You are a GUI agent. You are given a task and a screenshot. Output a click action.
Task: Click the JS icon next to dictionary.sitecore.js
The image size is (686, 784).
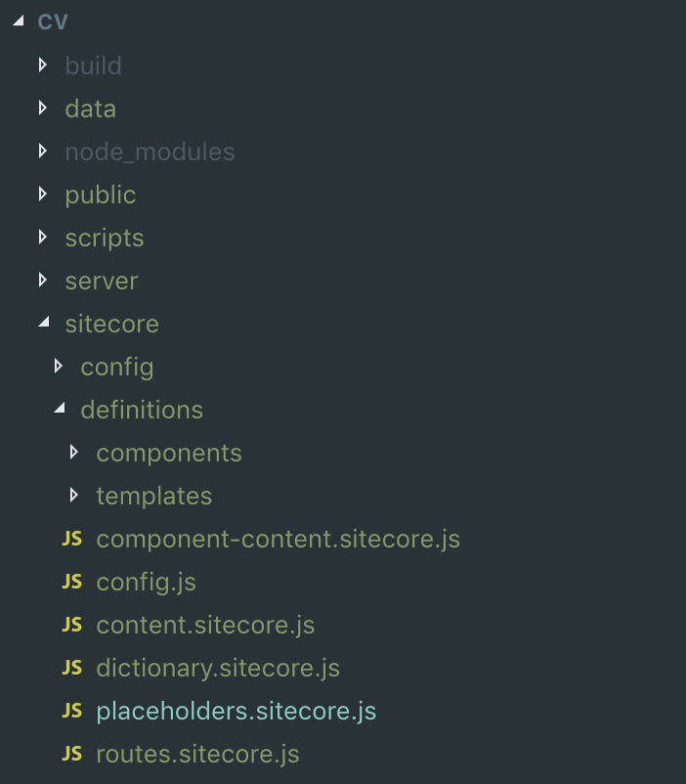tap(71, 668)
